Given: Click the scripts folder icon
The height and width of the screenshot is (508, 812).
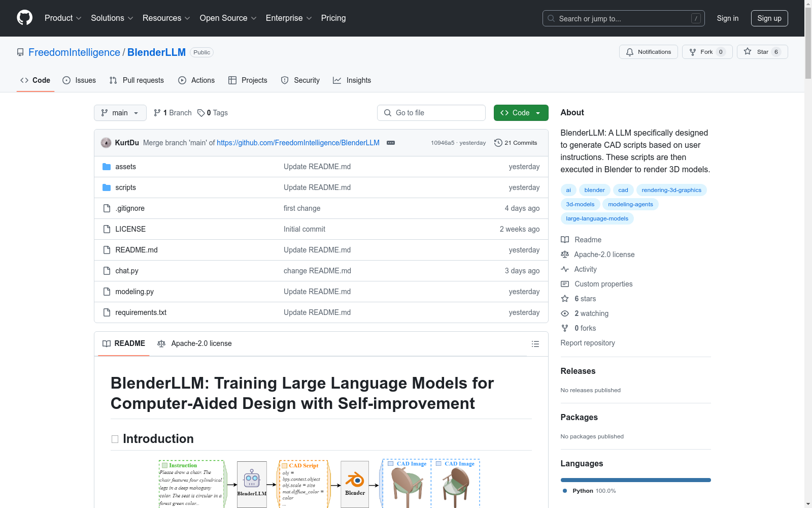Looking at the screenshot, I should pos(107,187).
